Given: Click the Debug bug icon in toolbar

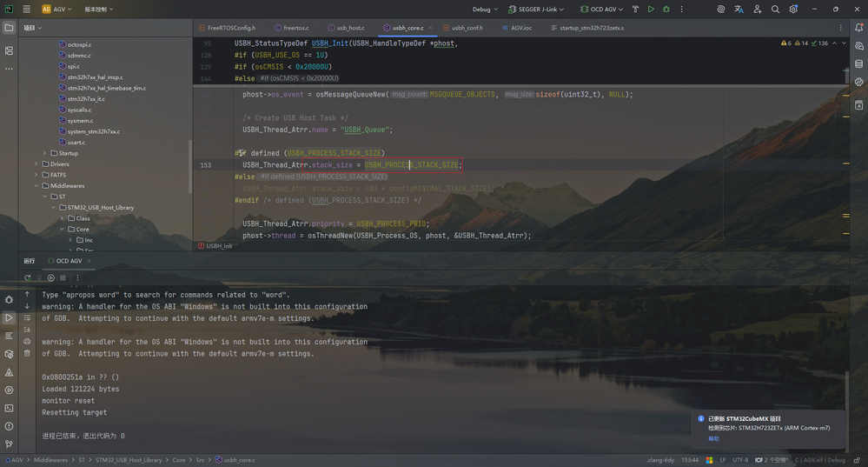Looking at the screenshot, I should (666, 10).
